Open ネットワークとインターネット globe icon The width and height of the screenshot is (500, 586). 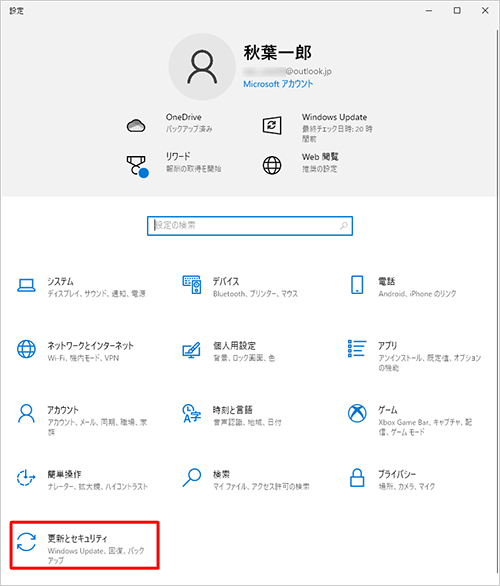(x=27, y=349)
